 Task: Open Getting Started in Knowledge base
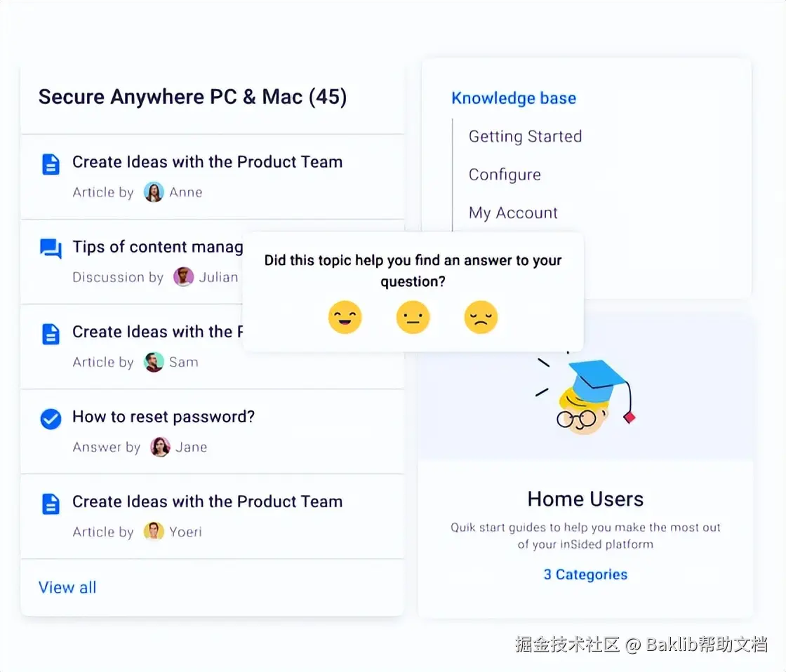[525, 136]
